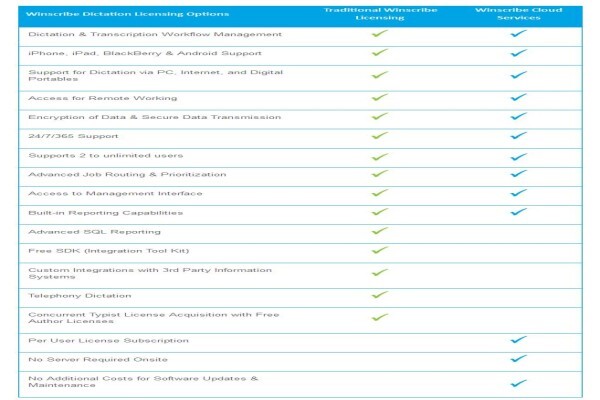Click blue checkmark for Access to Management Interface
Screen dimensions: 600x400
coord(518,193)
